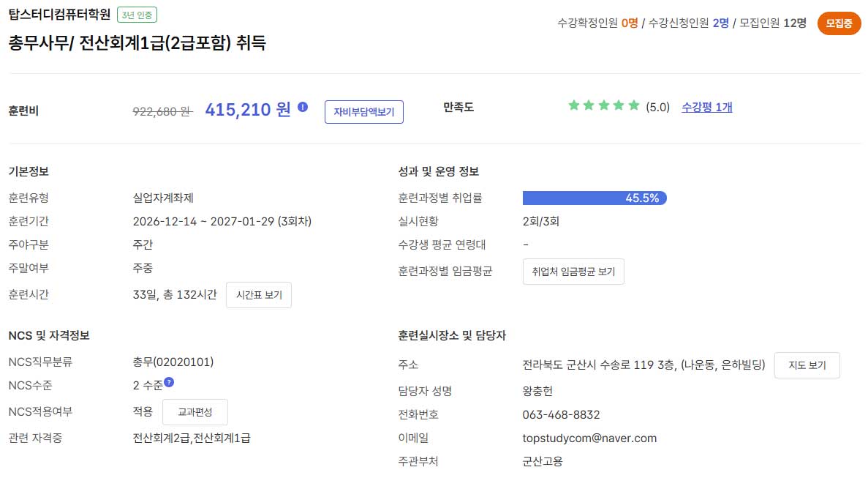The width and height of the screenshot is (868, 478).
Task: Click the related certificates 전산회계2급,전산회계1급
Action: 192,438
